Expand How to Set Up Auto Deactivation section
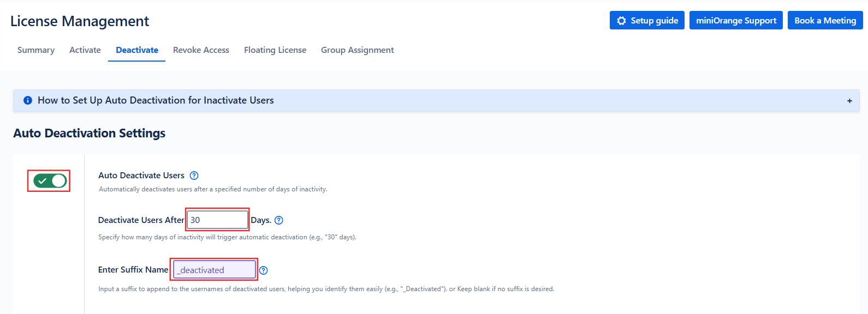This screenshot has width=868, height=314. [x=156, y=100]
